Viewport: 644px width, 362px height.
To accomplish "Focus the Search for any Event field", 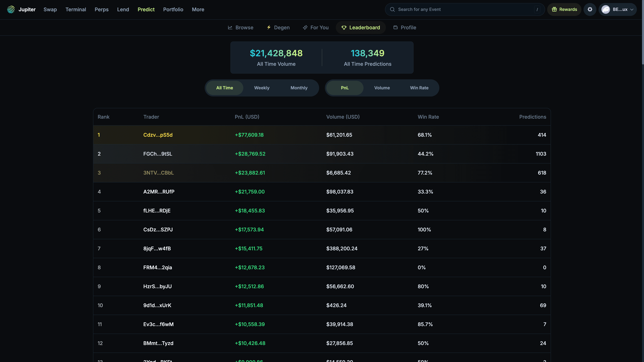I will (x=465, y=9).
